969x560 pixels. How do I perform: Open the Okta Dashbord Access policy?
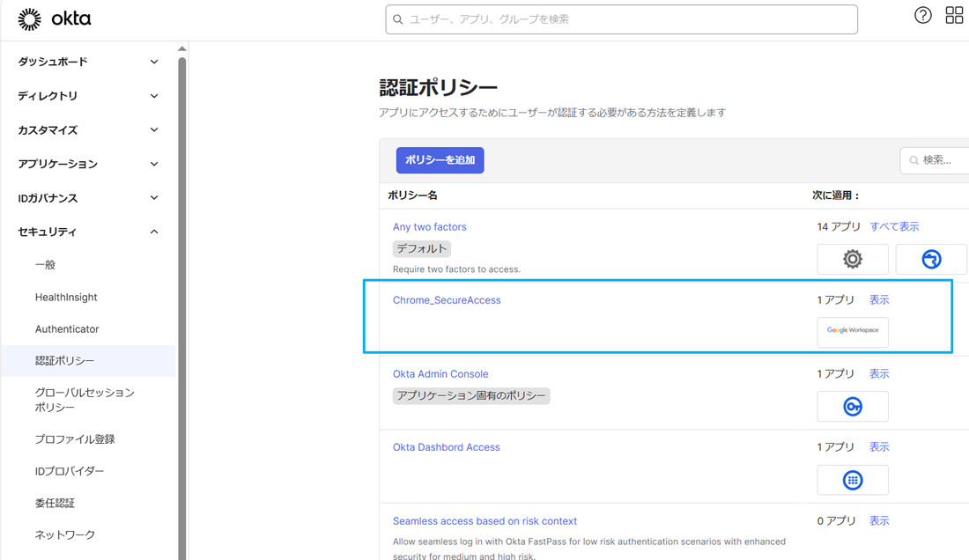tap(447, 447)
